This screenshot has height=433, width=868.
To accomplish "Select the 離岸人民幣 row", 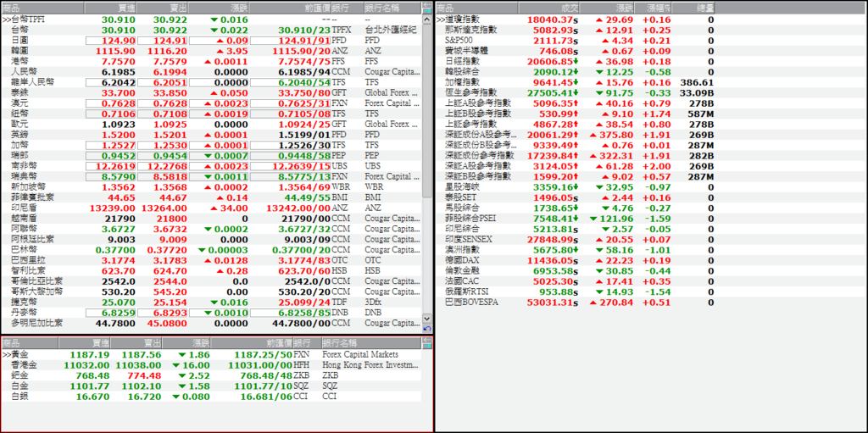I will pos(211,82).
